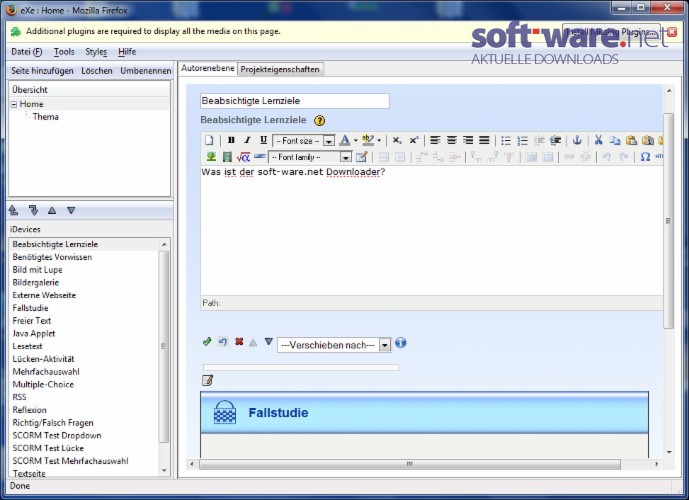Add the Fallstudie iDevice from list
689x500 pixels.
[30, 308]
